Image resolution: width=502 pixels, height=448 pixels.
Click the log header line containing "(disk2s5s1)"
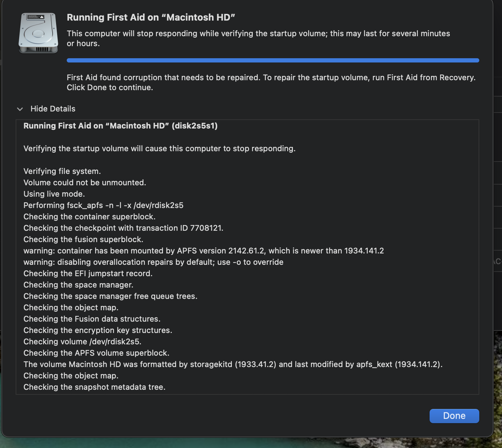coord(120,126)
